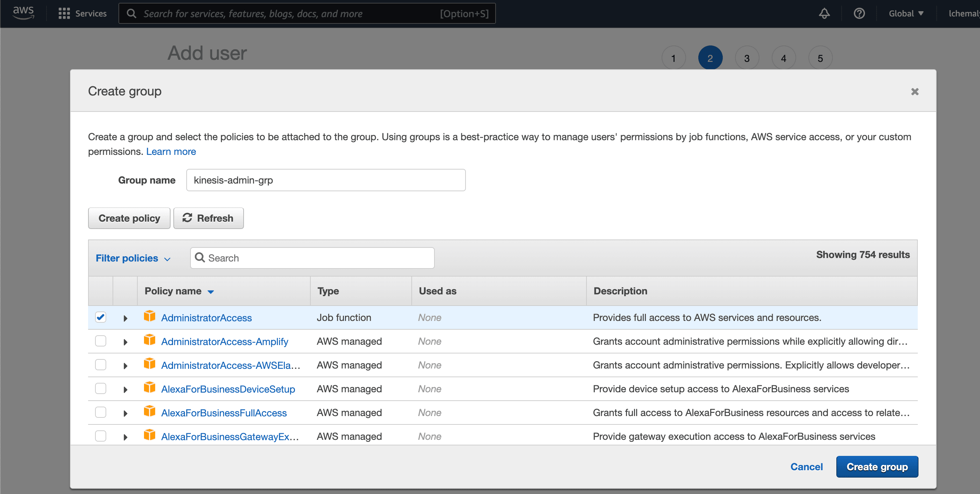This screenshot has width=980, height=494.
Task: Toggle the AdministratorAccess policy checkbox
Action: tap(101, 317)
